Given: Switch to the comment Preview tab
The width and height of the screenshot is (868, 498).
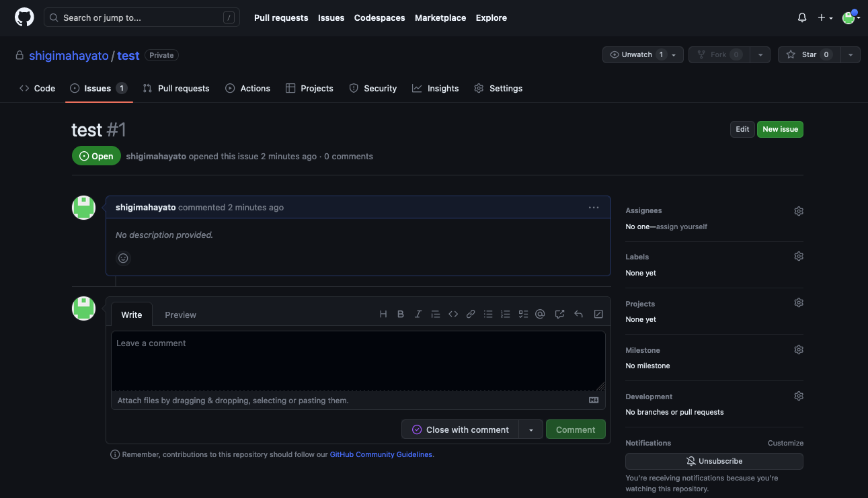Looking at the screenshot, I should click(180, 315).
